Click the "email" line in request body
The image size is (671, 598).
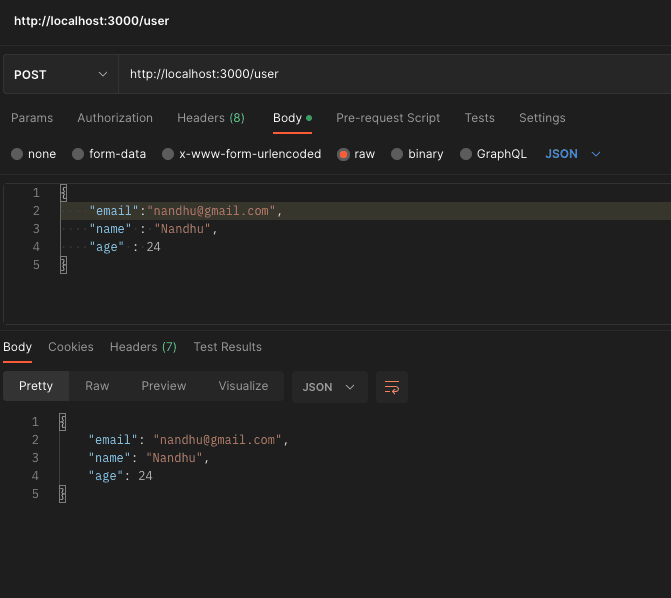pyautogui.click(x=366, y=211)
